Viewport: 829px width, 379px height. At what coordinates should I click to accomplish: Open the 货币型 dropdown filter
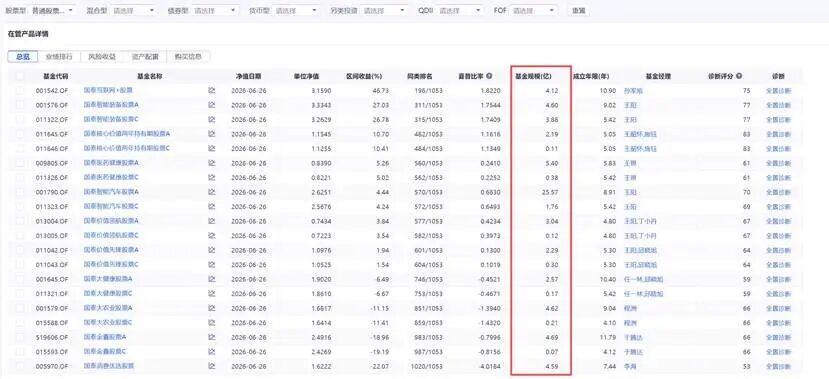(297, 10)
